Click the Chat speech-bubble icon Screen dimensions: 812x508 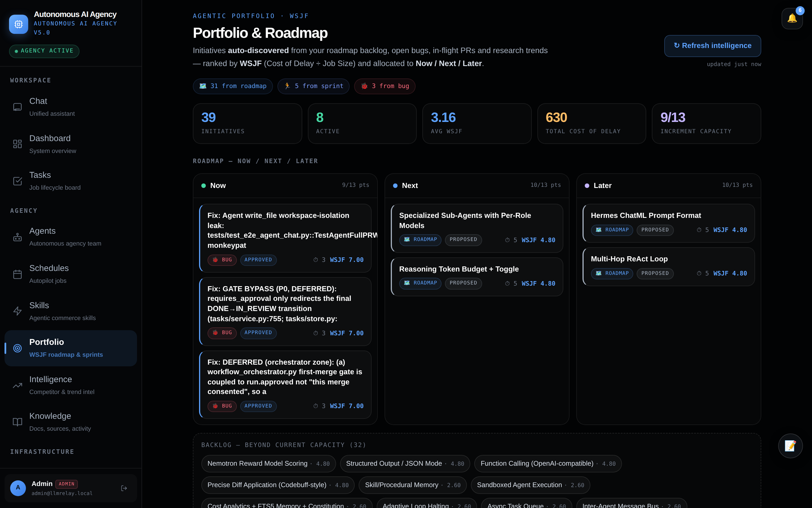[x=17, y=107]
